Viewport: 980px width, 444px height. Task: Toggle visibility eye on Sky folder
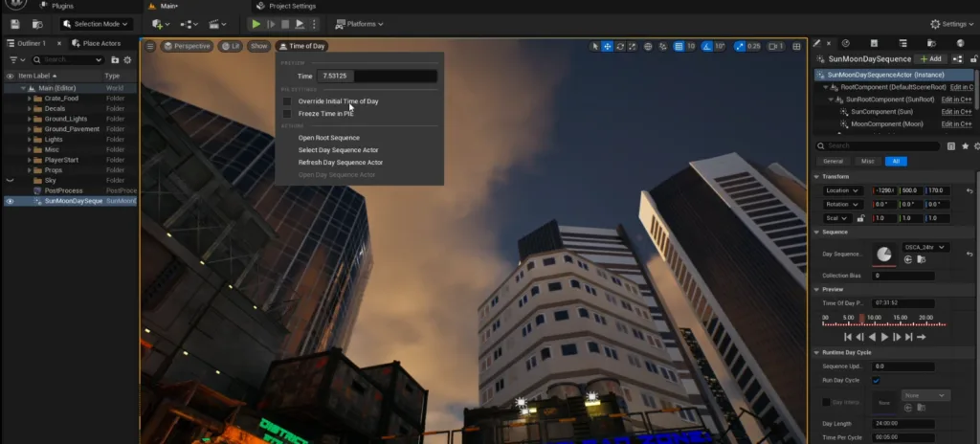click(x=10, y=180)
